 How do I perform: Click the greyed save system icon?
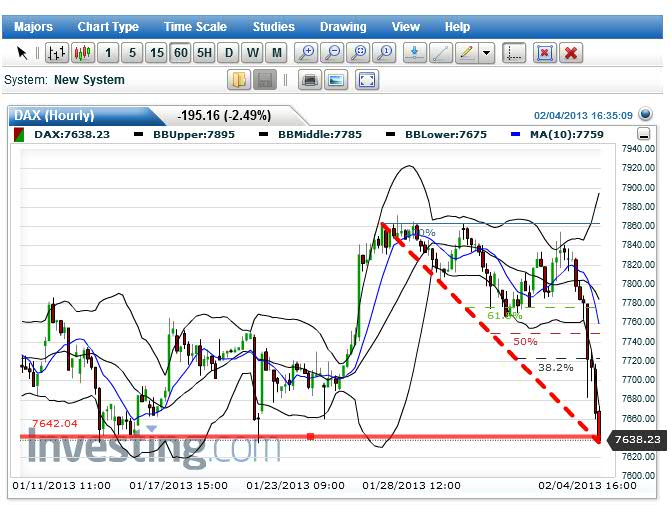tap(265, 80)
